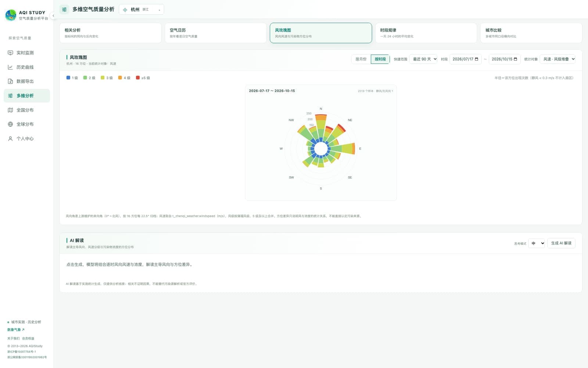
Task: Click the end date field 2026/10/15
Action: [x=505, y=59]
